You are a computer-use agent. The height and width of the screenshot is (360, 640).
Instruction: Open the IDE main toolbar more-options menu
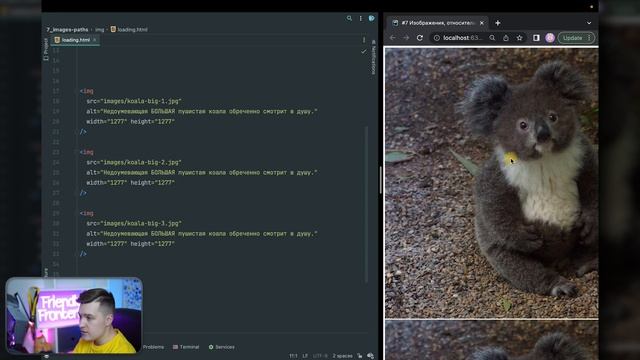[x=360, y=18]
